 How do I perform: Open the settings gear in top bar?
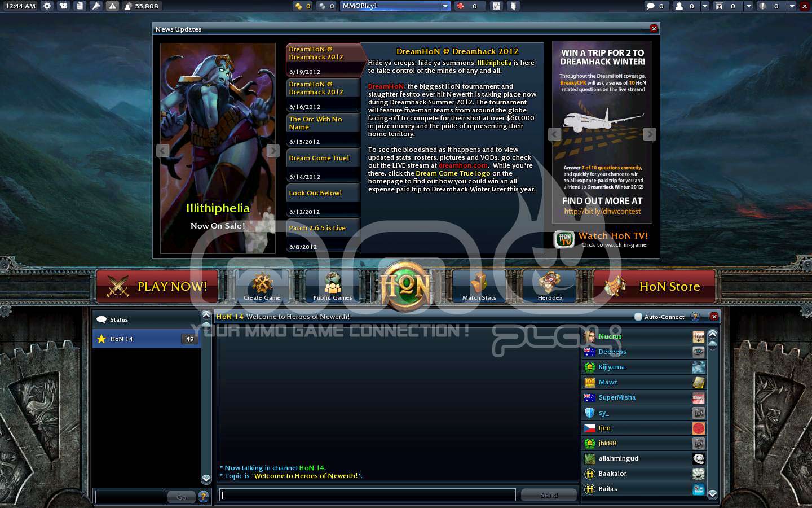pos(47,6)
